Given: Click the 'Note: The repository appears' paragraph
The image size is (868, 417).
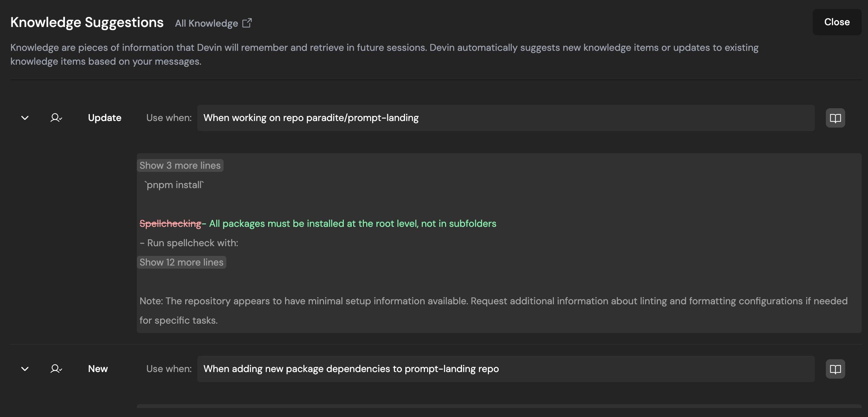Looking at the screenshot, I should 493,301.
